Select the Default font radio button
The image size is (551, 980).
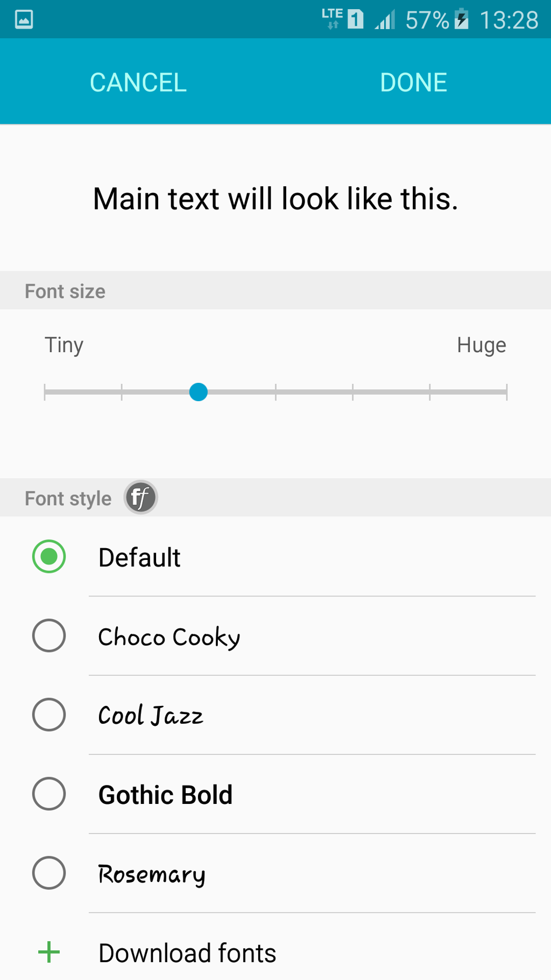tap(49, 556)
